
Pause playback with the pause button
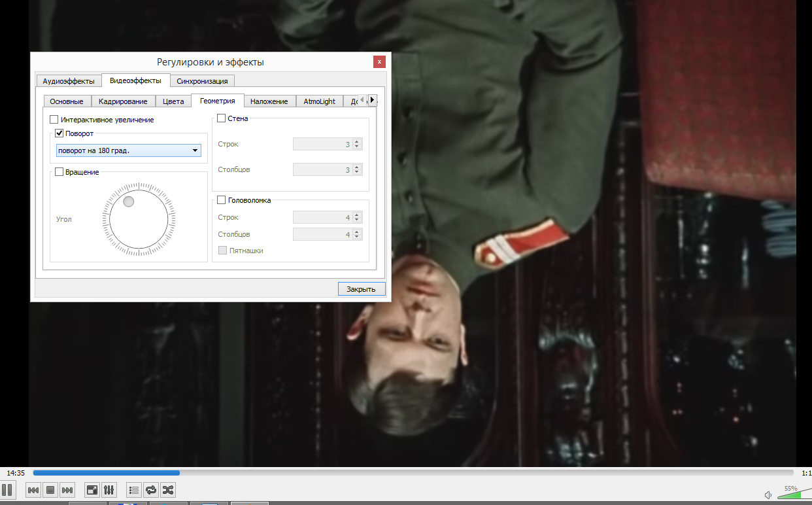click(x=7, y=489)
